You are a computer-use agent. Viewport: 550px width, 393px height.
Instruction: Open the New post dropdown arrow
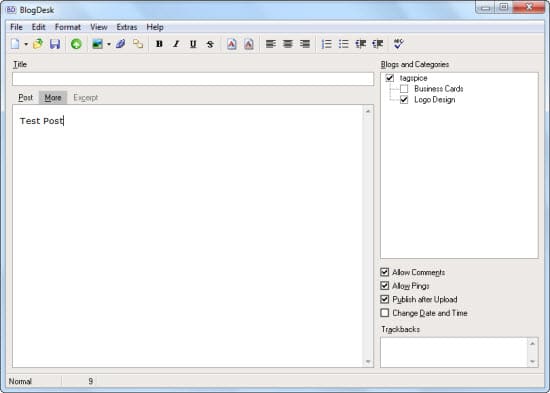pyautogui.click(x=26, y=44)
